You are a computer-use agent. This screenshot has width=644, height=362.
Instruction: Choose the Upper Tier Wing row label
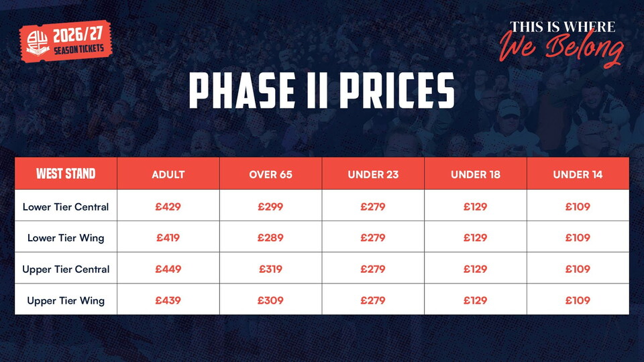(66, 300)
